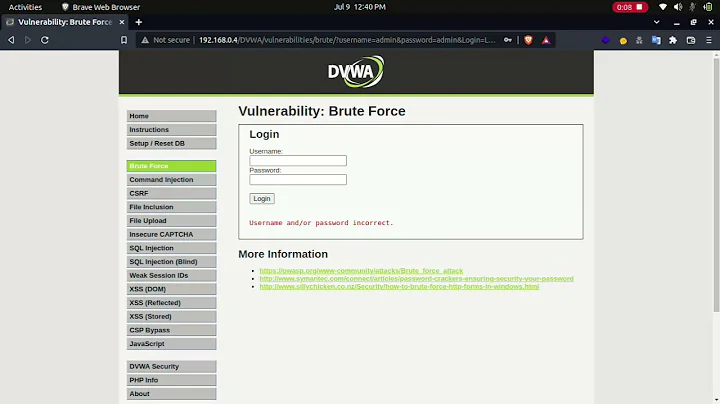Click the purple extension icon in the toolbar
Screen dimensions: 720x404
pyautogui.click(x=606, y=40)
